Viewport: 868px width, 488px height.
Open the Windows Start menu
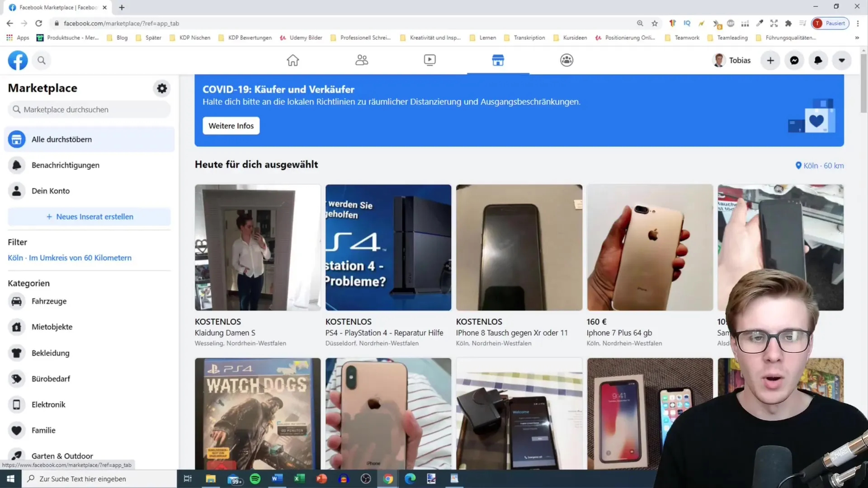[x=10, y=479]
